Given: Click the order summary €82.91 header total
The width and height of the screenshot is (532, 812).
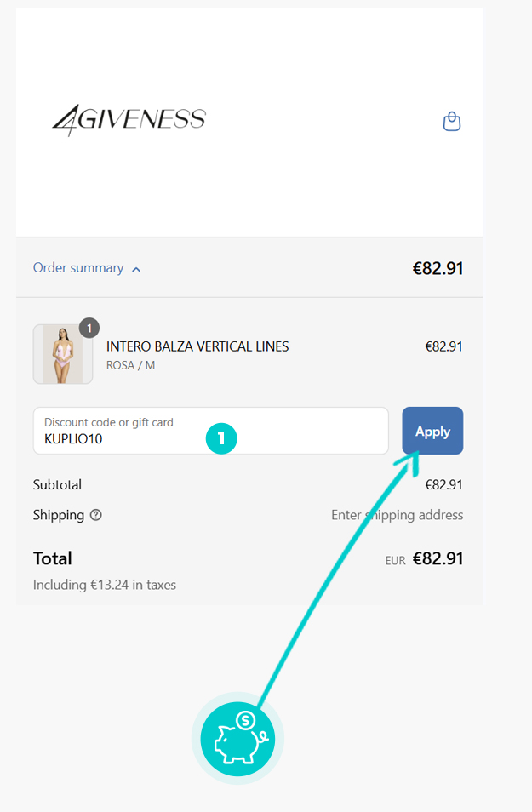Looking at the screenshot, I should coord(438,268).
